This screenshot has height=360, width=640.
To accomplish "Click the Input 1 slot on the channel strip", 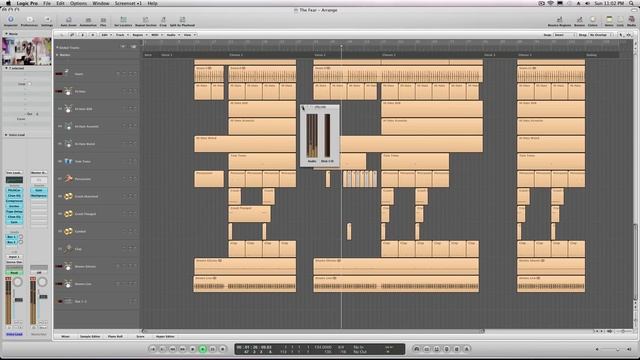I will click(x=14, y=257).
